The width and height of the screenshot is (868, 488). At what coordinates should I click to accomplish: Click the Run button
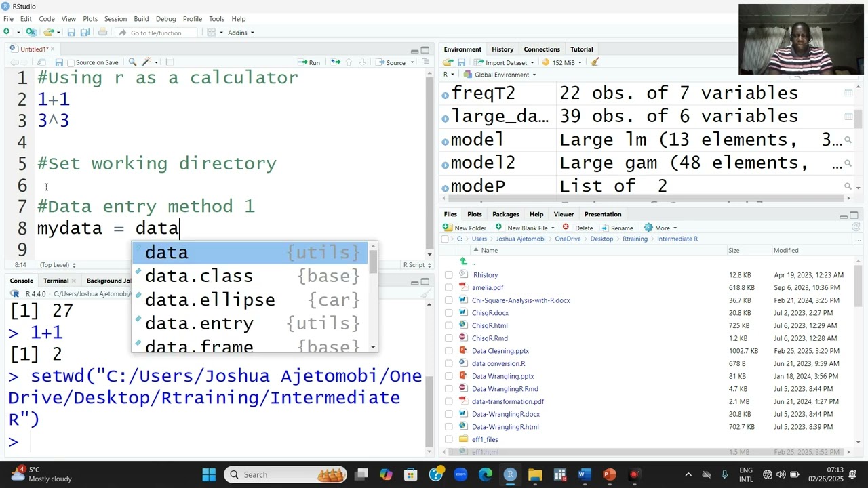point(309,62)
